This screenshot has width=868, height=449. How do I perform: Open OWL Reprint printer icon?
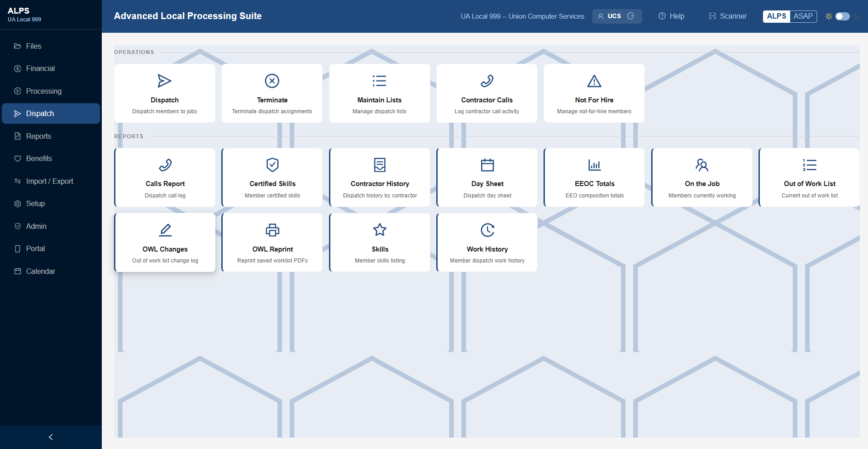[x=272, y=230]
